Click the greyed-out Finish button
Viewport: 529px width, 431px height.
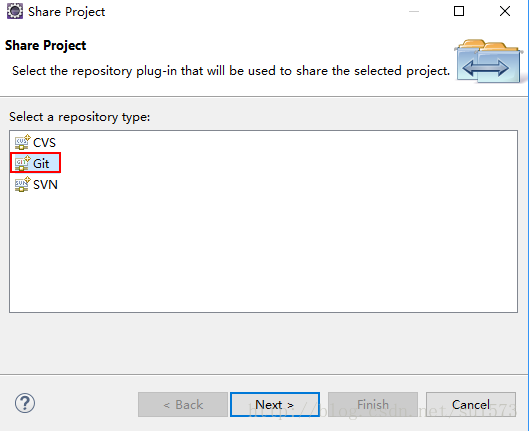click(x=373, y=404)
